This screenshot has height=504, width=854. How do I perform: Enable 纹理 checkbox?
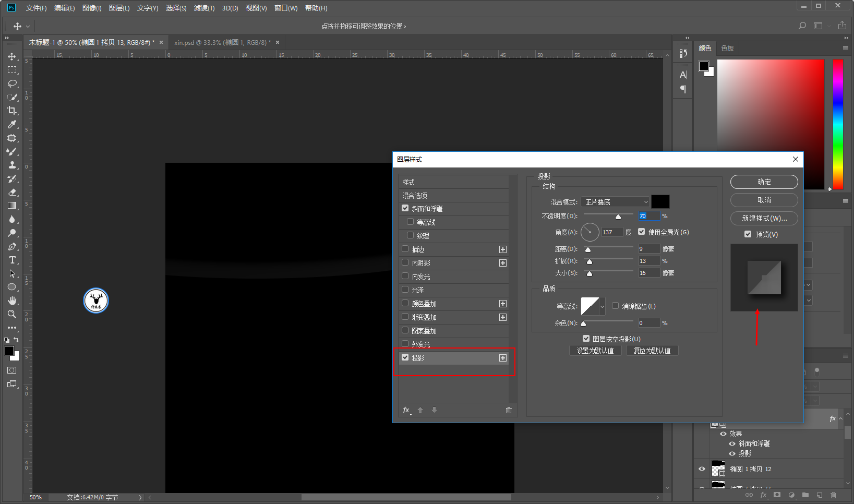coord(410,235)
